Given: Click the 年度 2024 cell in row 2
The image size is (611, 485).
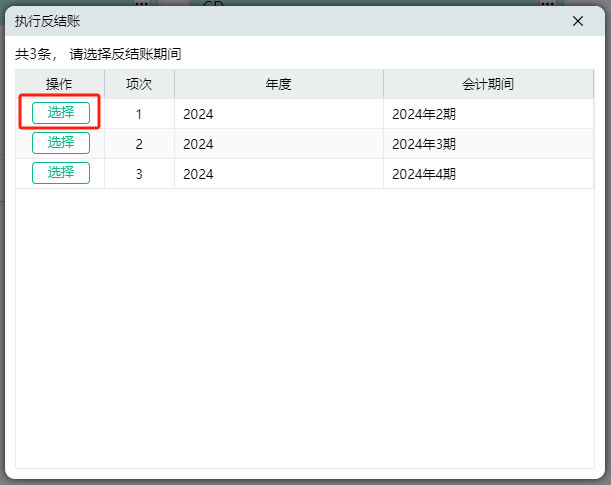Looking at the screenshot, I should pos(198,144).
